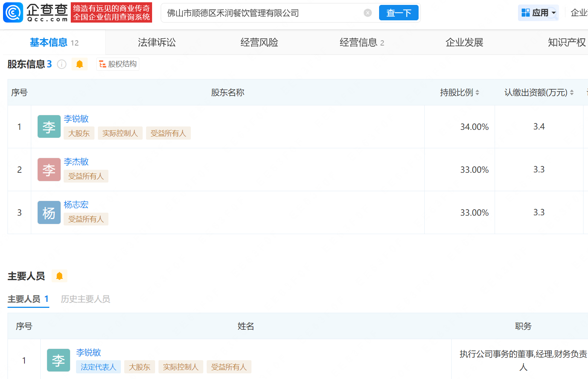Screen dimensions: 588x379
Task: Clear the search box with X icon
Action: (367, 13)
